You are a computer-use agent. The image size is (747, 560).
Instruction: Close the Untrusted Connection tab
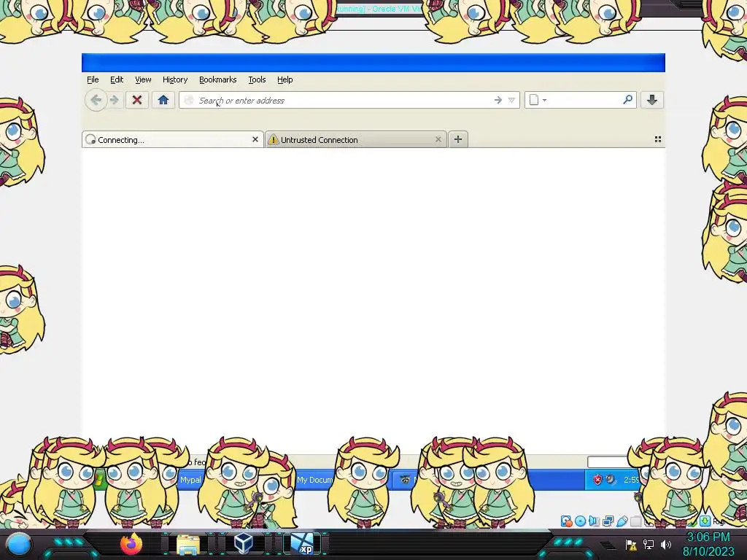pyautogui.click(x=438, y=139)
